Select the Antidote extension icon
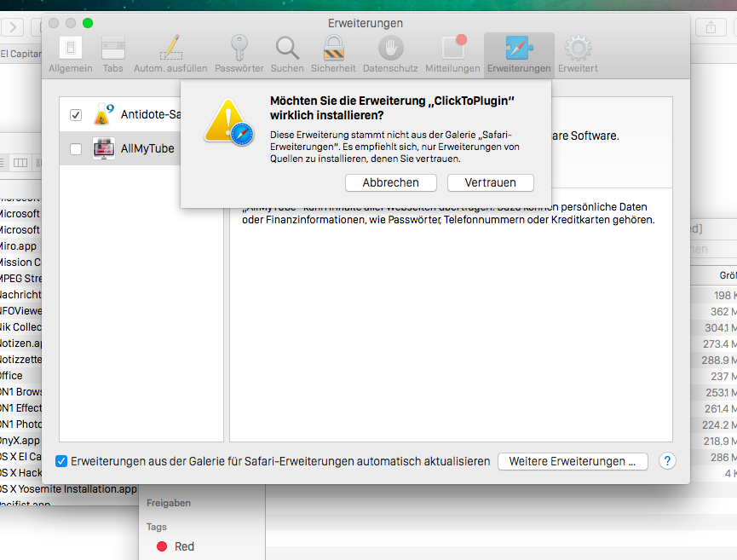This screenshot has height=560, width=737. pyautogui.click(x=103, y=114)
